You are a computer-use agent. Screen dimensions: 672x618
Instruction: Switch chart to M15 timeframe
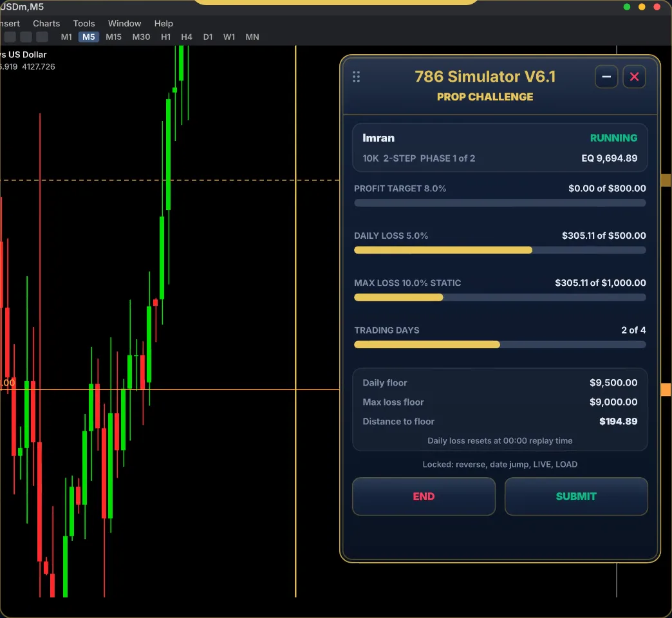coord(113,37)
